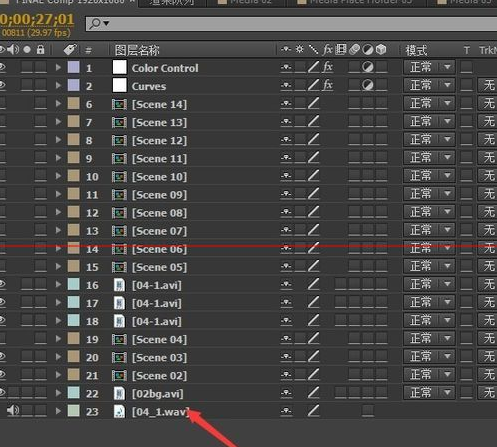Image resolution: width=497 pixels, height=447 pixels.
Task: Click the search magnifier icon in layer search
Action: click(95, 24)
